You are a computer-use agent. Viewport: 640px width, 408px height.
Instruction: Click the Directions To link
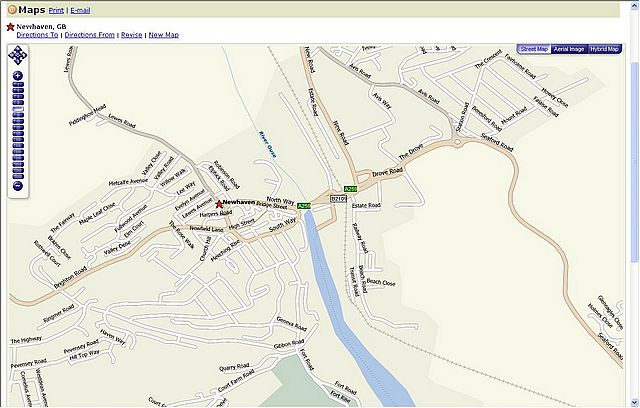coord(37,34)
